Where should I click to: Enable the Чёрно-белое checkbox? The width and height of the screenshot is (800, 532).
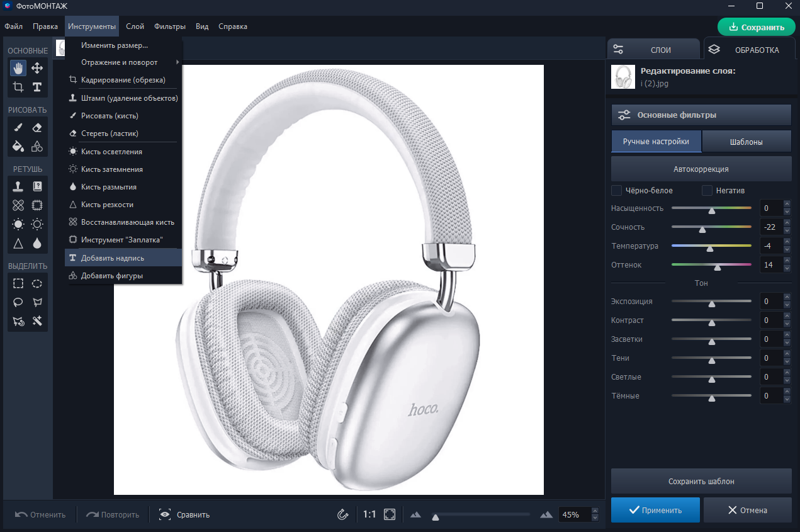coord(617,190)
